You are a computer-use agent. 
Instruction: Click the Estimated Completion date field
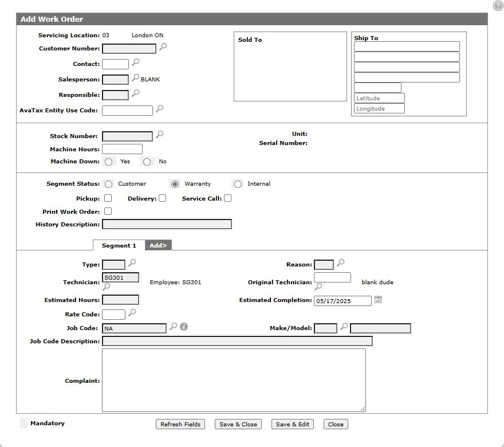[x=342, y=301]
